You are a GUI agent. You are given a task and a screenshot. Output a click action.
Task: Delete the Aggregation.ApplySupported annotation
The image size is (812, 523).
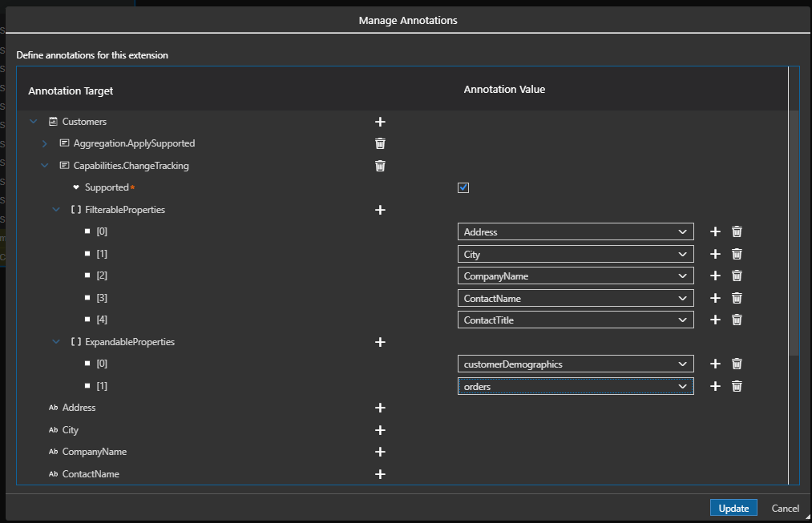[380, 143]
